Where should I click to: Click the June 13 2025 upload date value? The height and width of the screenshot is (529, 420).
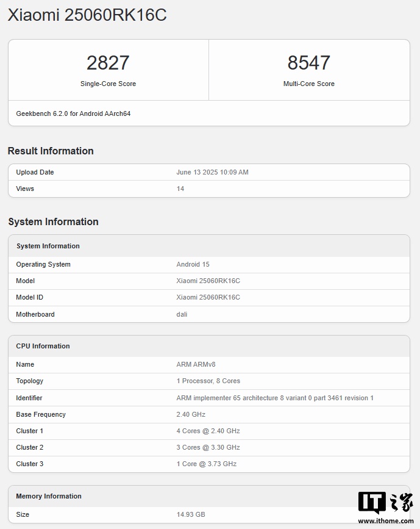212,172
